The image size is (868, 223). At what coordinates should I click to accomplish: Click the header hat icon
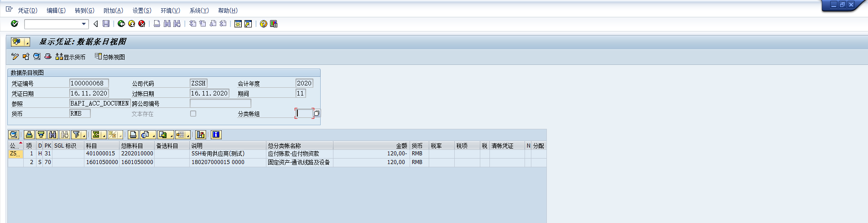click(x=48, y=57)
